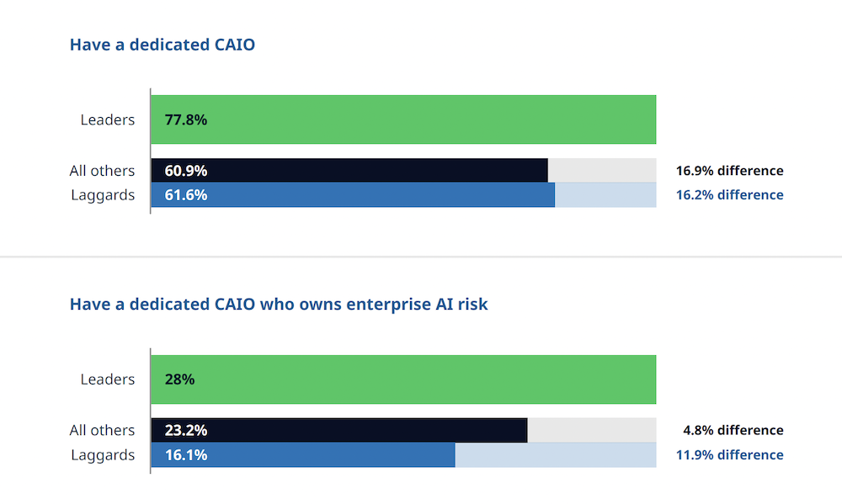Click the Leaders label beside the 28% bar
This screenshot has width=842, height=504.
[107, 379]
